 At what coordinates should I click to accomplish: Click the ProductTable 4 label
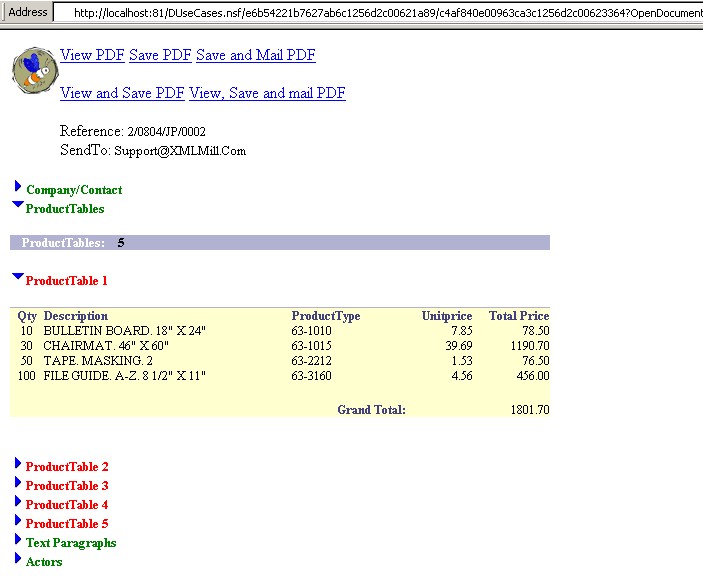[67, 505]
